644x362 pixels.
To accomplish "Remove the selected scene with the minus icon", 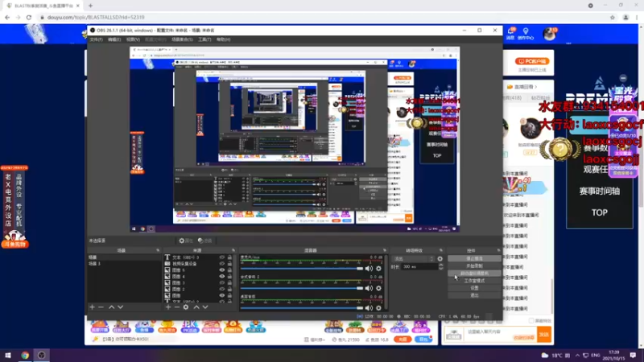I will tap(101, 307).
